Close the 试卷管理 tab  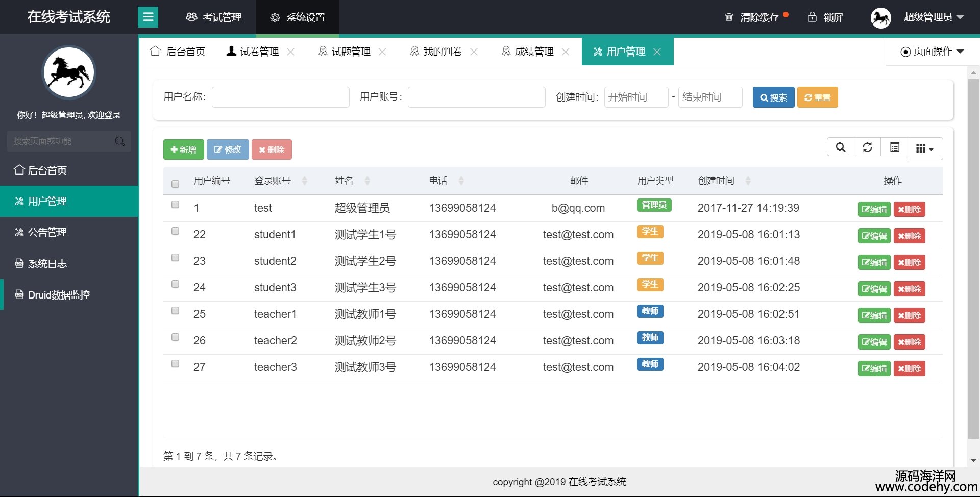point(291,52)
